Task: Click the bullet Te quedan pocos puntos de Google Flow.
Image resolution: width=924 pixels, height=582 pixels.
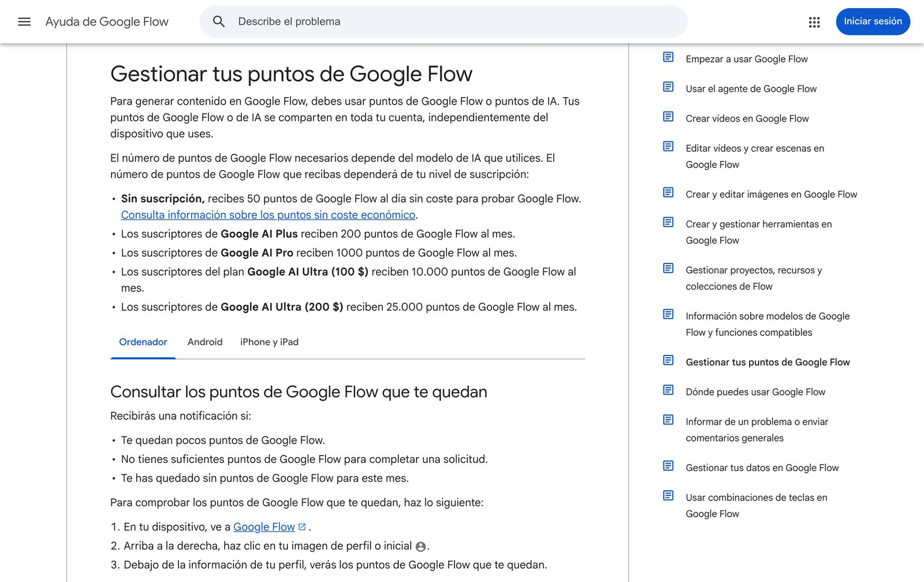Action: 223,440
